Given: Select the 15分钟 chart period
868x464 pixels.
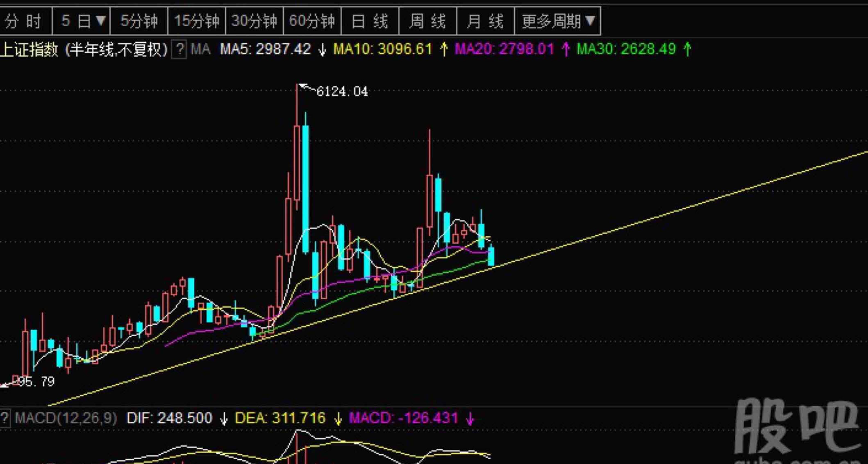Looking at the screenshot, I should [x=197, y=21].
